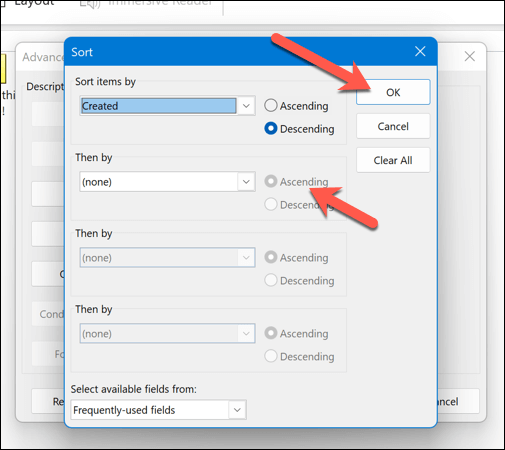This screenshot has height=450, width=505.
Task: Confirm sorting with the OK button
Action: pos(393,92)
